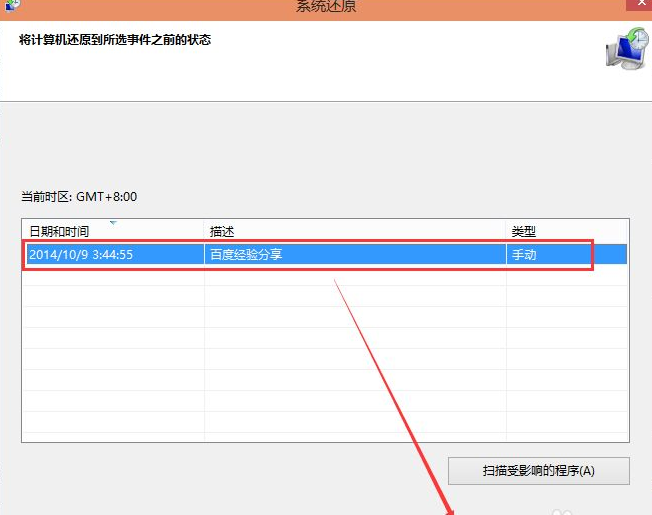Click 扫描受影响的程序(A) button

coord(539,471)
